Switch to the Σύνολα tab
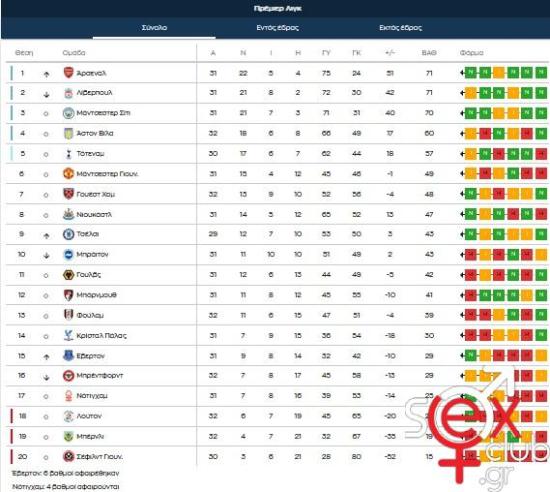 pos(154,28)
